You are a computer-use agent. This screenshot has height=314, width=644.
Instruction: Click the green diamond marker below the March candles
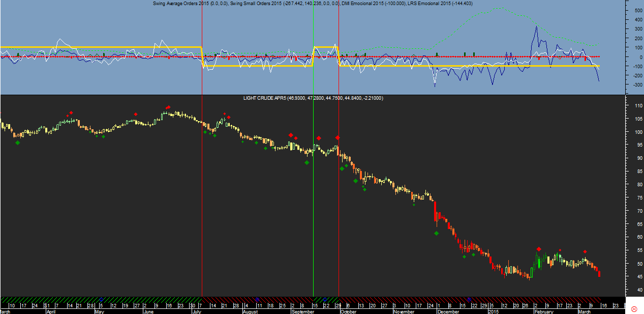[18, 142]
